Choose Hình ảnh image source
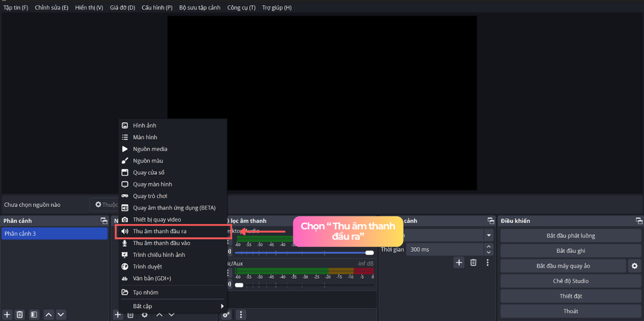This screenshot has height=321, width=644. click(x=172, y=125)
